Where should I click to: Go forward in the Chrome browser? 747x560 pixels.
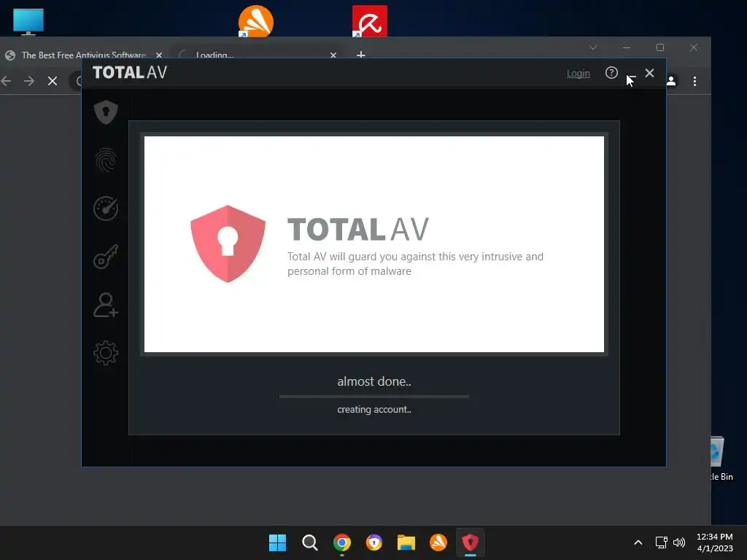click(x=29, y=81)
